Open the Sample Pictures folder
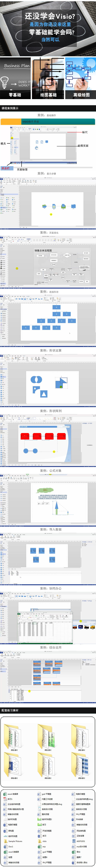 [x=13, y=841]
